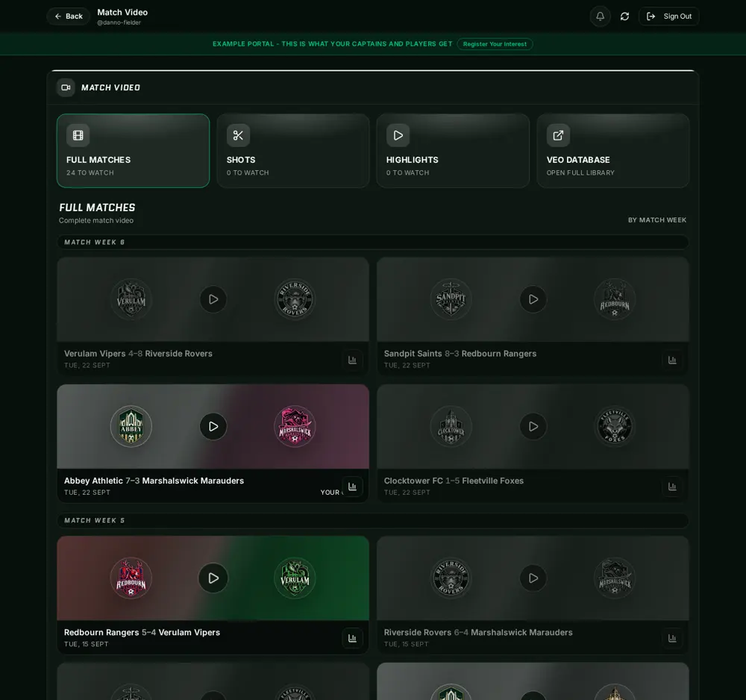Click the Match Week 5 header bar
Screen dimensions: 746x700
click(373, 521)
